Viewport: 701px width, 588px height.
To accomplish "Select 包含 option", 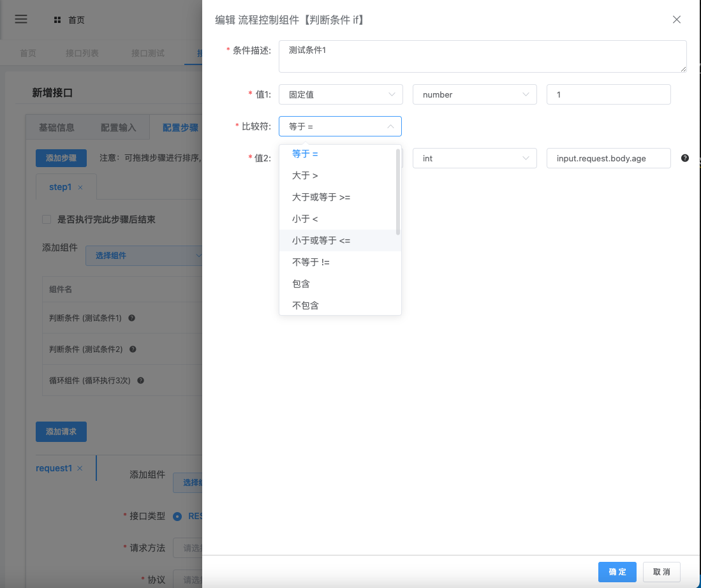I will coord(337,284).
